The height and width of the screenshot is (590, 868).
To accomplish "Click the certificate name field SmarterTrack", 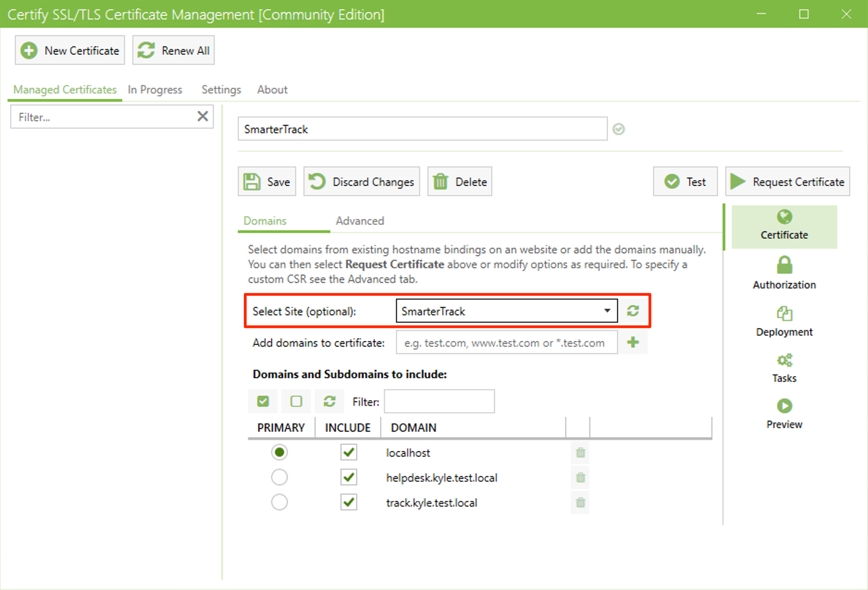I will click(x=422, y=129).
